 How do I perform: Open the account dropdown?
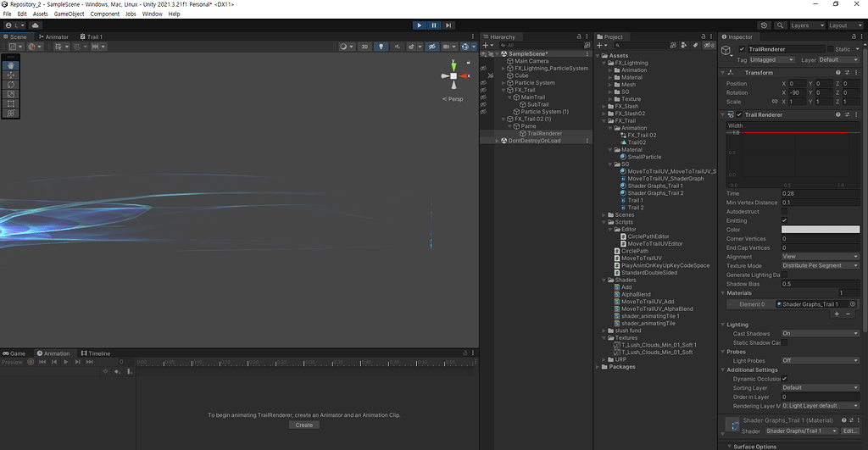[14, 25]
